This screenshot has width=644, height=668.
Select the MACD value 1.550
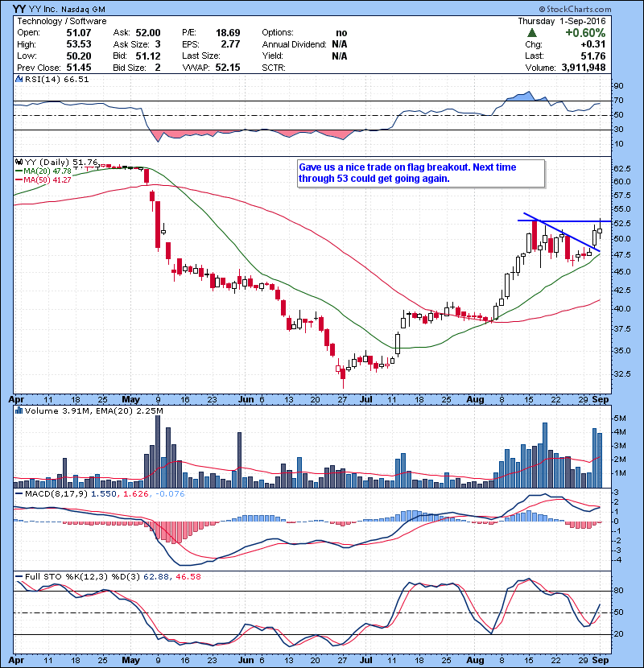104,494
